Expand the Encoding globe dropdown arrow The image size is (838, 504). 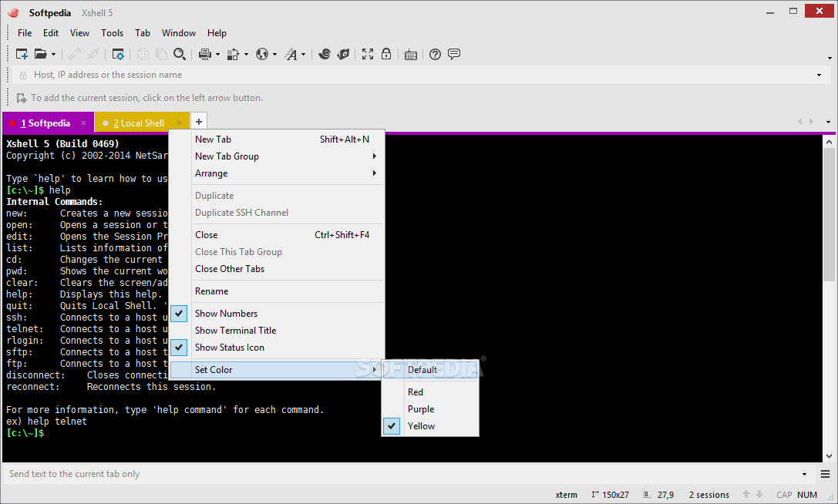pyautogui.click(x=274, y=55)
